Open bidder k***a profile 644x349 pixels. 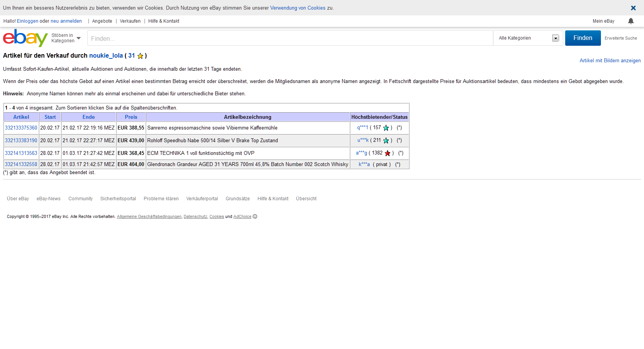(x=364, y=165)
